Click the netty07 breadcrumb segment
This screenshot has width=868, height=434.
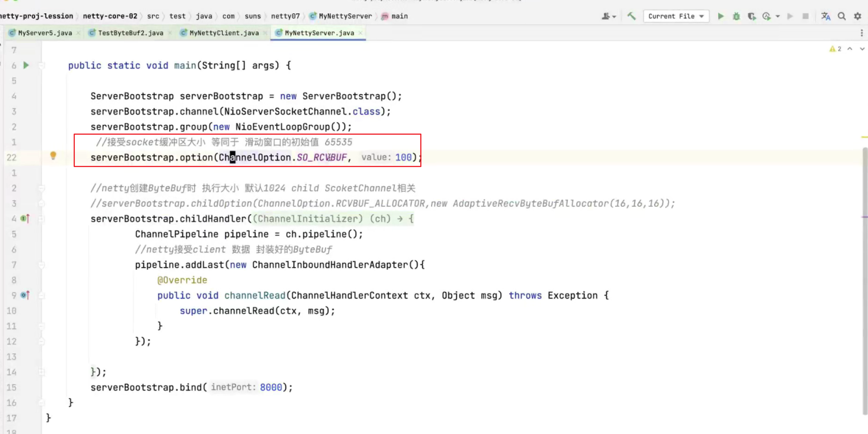pos(286,16)
